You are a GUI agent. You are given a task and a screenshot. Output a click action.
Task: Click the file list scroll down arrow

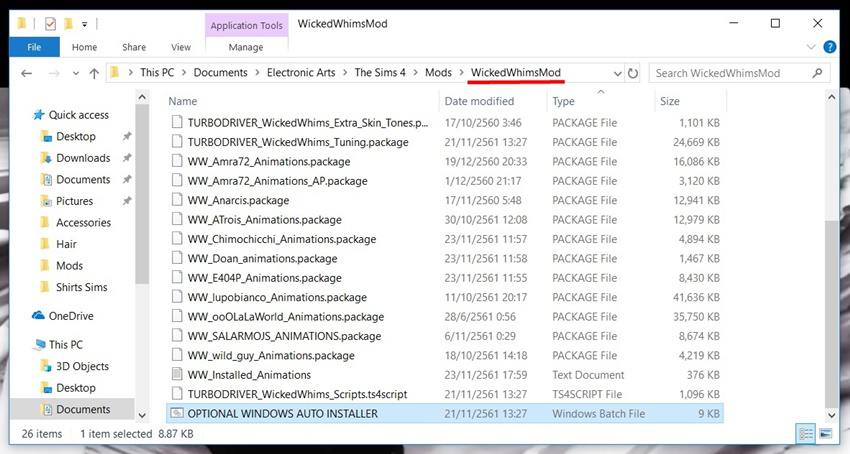click(832, 415)
